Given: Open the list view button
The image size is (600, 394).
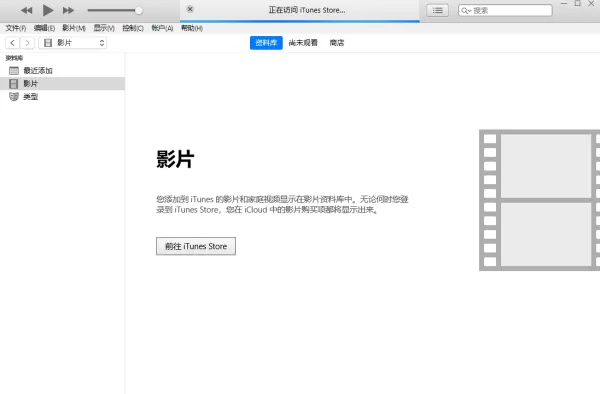Looking at the screenshot, I should coord(437,10).
